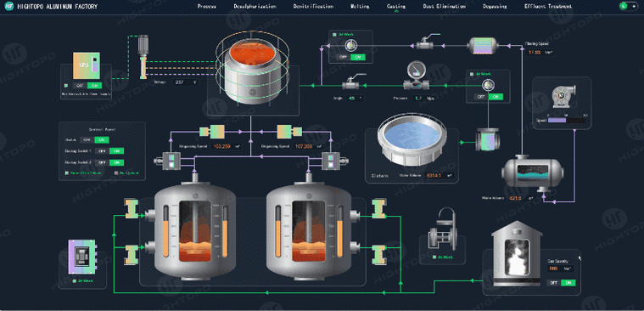Screen dimensions: 644x311
Task: Click the lower pump dial above OFF ON
Action: (x=488, y=85)
